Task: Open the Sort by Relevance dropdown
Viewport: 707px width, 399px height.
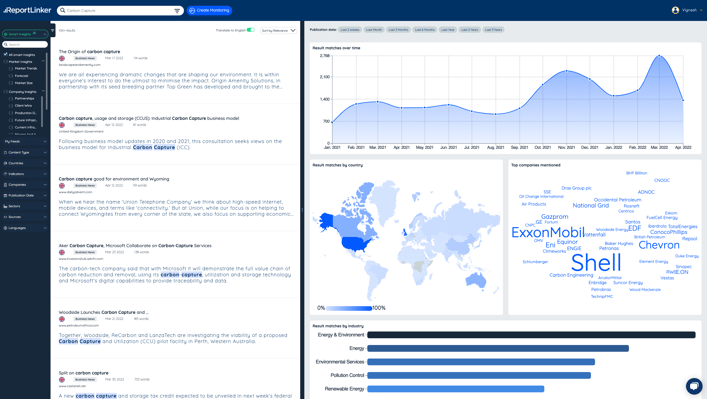Action: click(278, 30)
